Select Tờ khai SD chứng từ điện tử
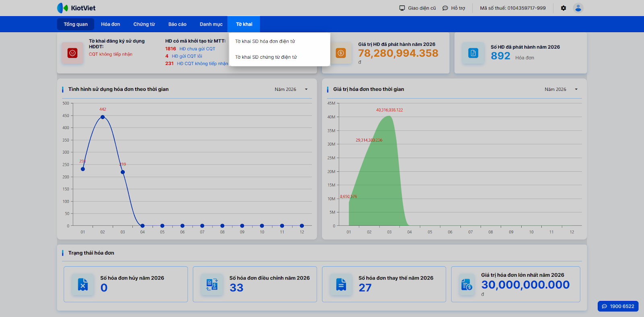This screenshot has width=644, height=317. pyautogui.click(x=266, y=57)
